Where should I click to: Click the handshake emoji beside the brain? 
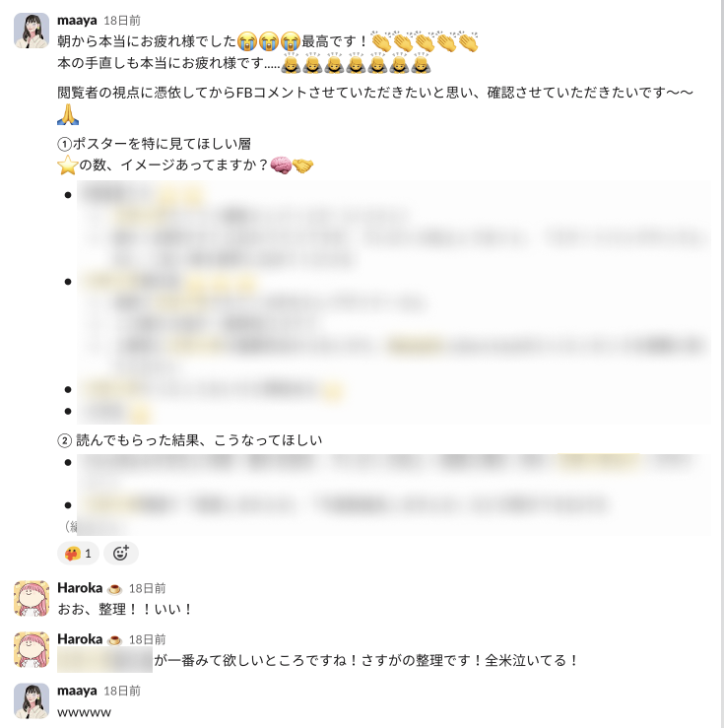click(x=302, y=165)
